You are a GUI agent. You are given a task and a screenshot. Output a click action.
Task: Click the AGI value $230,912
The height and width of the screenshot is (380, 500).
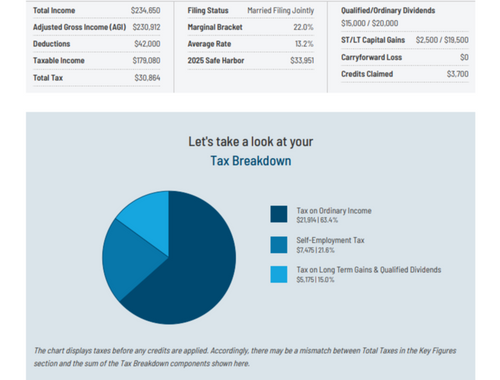(x=146, y=27)
